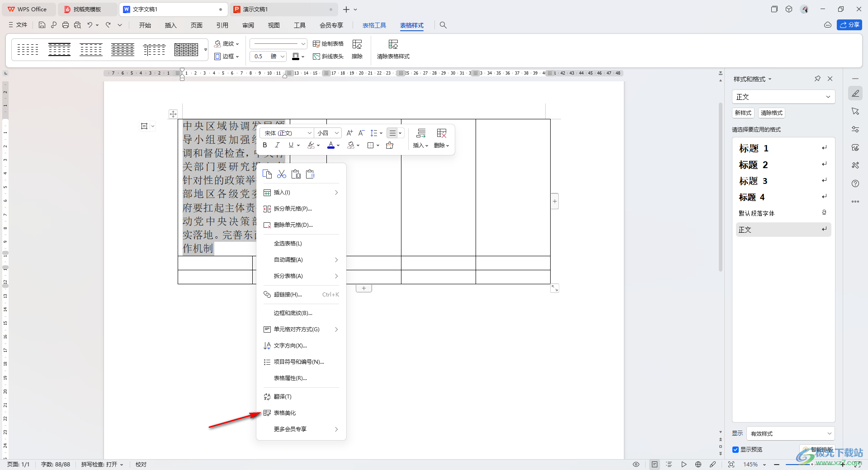This screenshot has height=470, width=868.
Task: Toggle underline on selected text
Action: pos(292,145)
